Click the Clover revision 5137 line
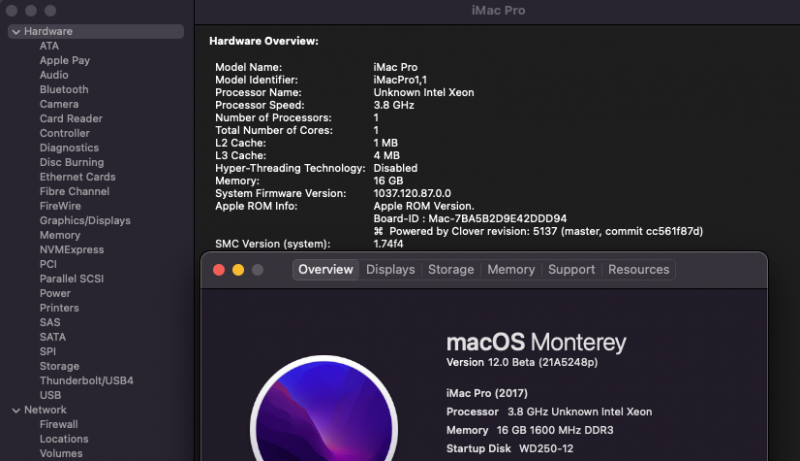800x461 pixels. [x=538, y=232]
